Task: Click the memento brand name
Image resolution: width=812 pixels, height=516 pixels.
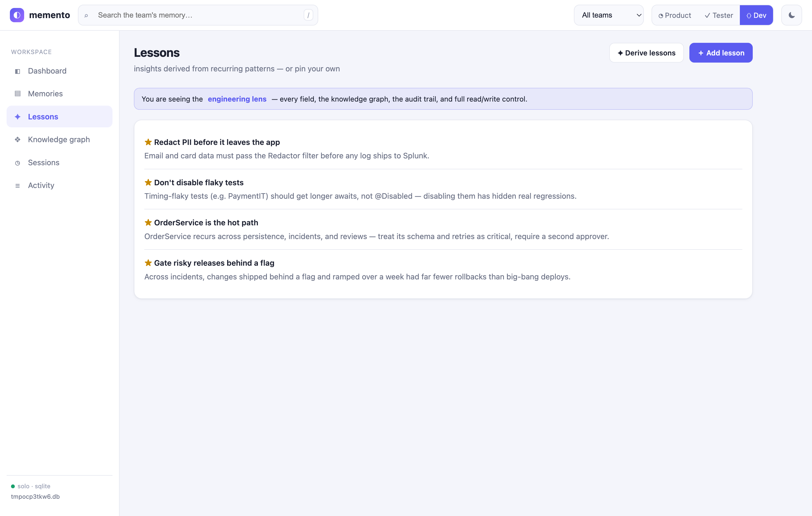Action: (50, 15)
